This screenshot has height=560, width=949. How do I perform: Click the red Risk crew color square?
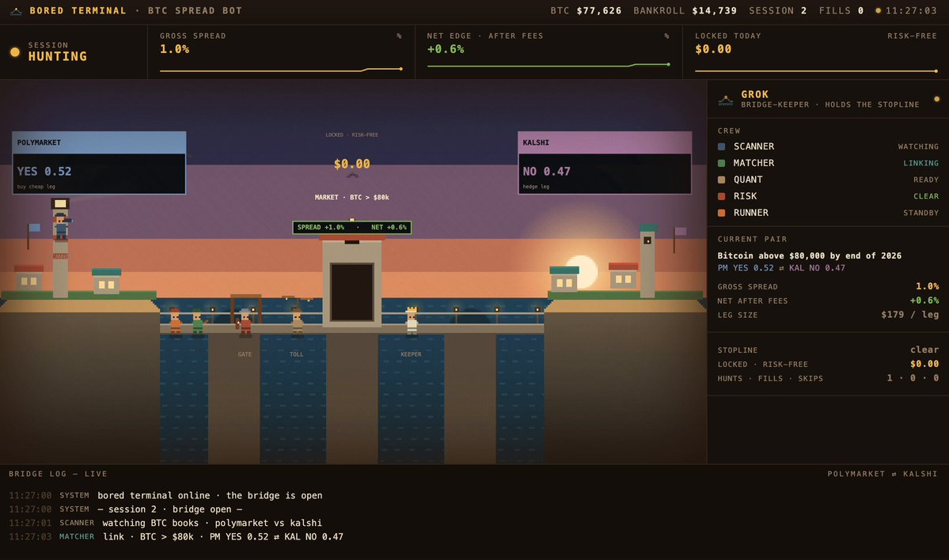(721, 196)
